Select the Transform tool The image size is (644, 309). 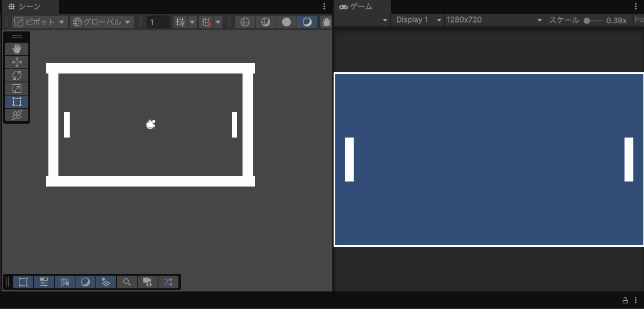pyautogui.click(x=17, y=115)
